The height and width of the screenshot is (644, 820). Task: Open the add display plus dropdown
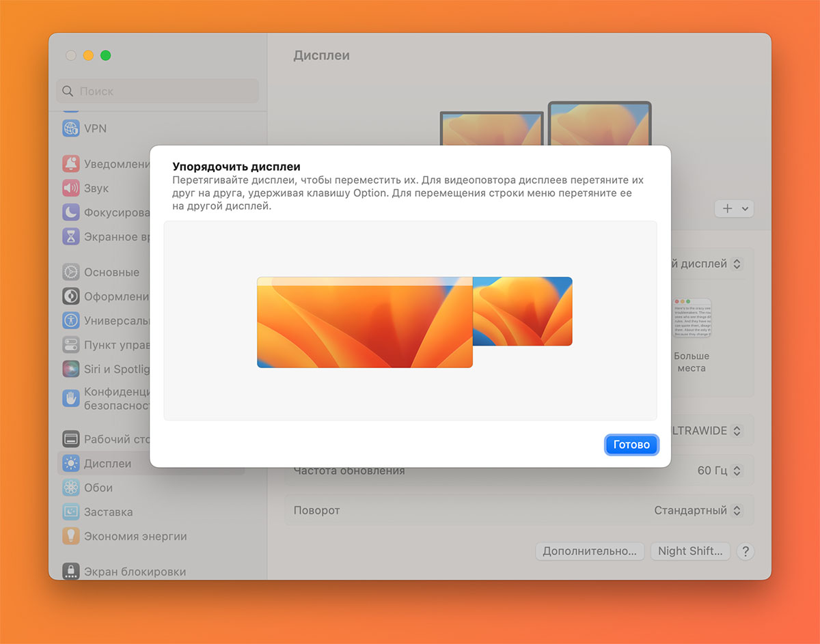[735, 208]
